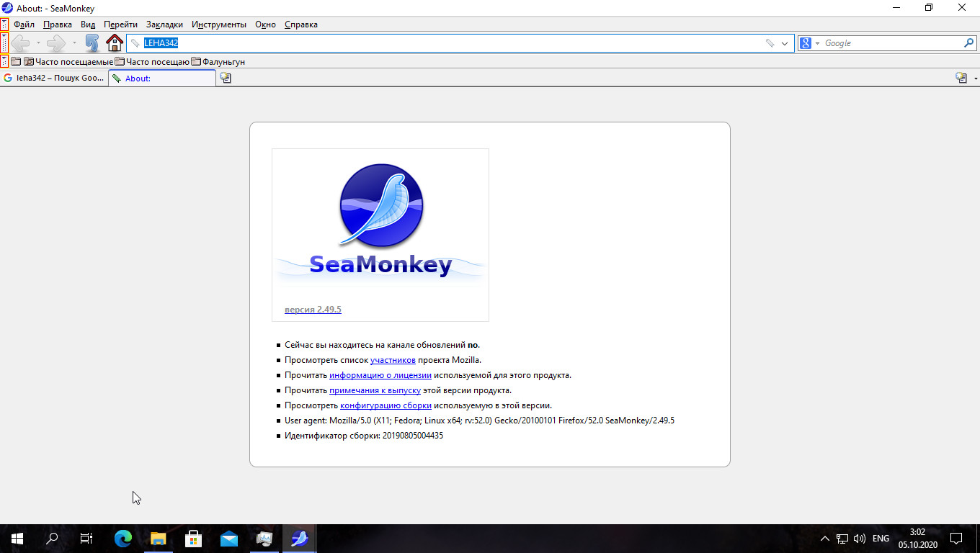980x553 pixels.
Task: Click the Forward navigation arrow
Action: 55,43
